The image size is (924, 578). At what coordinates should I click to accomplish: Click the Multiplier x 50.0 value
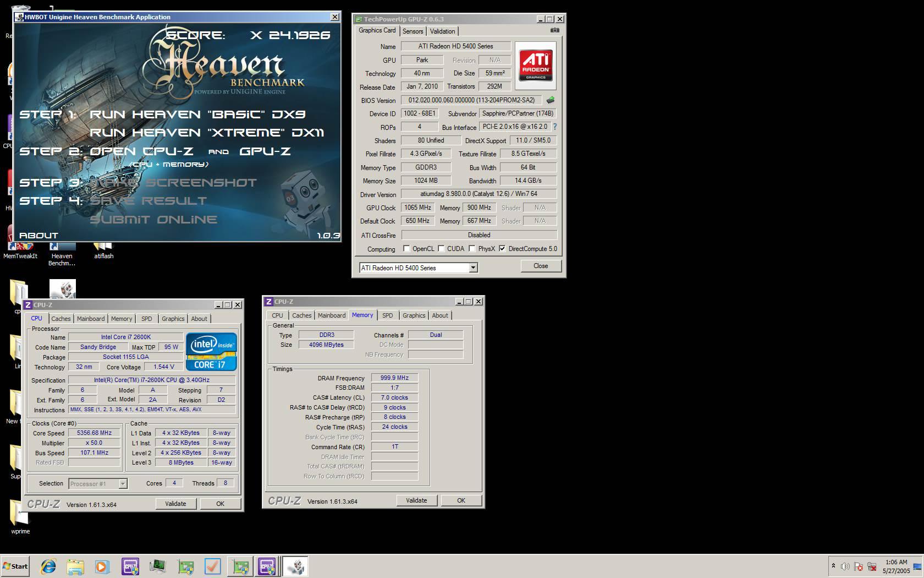[x=94, y=443]
